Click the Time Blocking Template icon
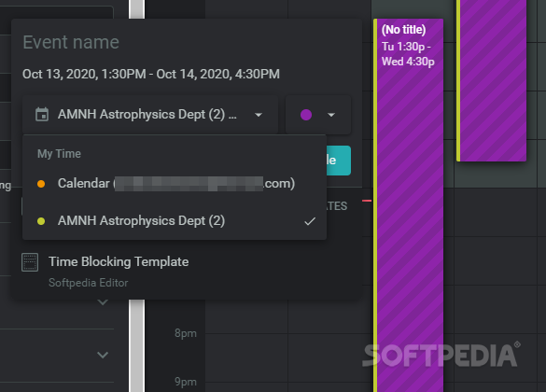 click(x=30, y=262)
